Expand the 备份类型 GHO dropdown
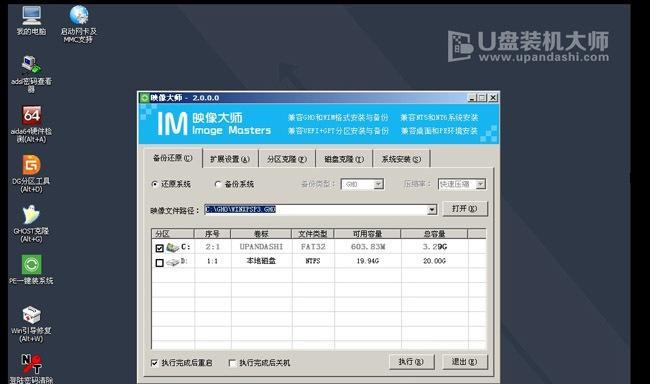 point(378,184)
